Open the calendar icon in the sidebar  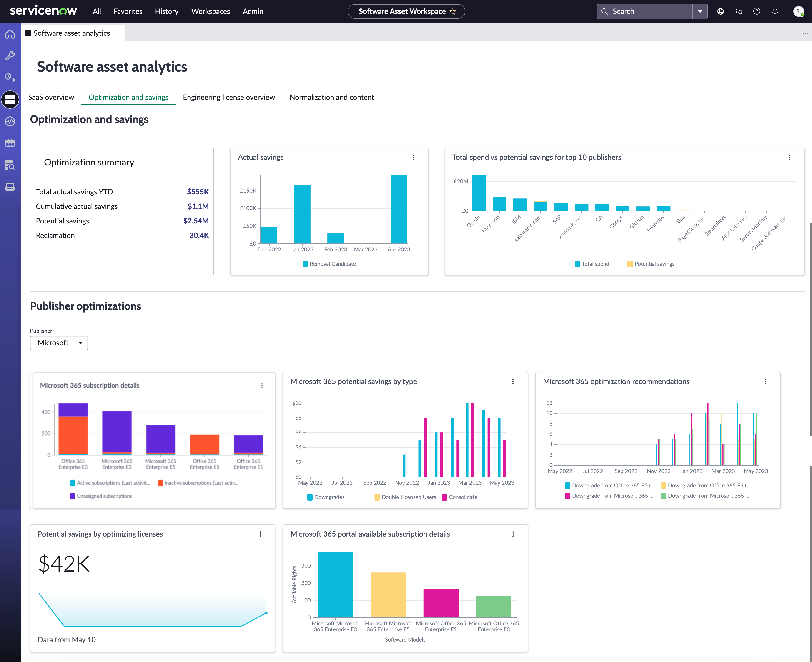tap(10, 143)
